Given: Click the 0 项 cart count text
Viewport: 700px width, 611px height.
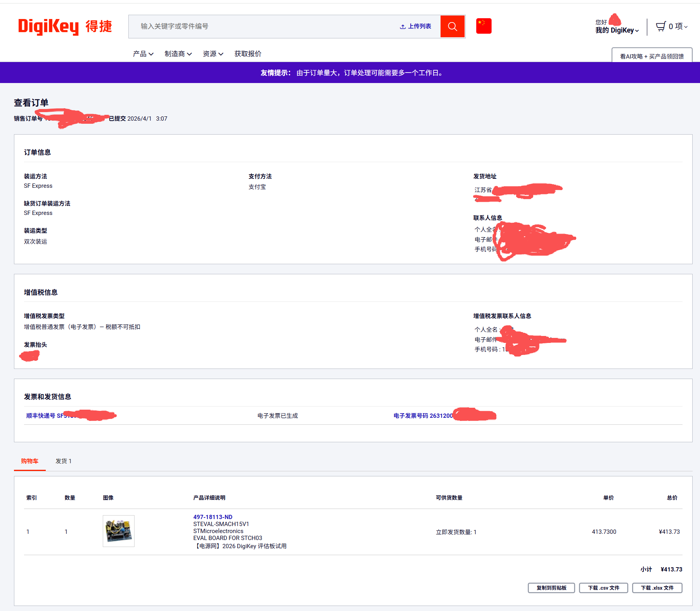Looking at the screenshot, I should [676, 26].
